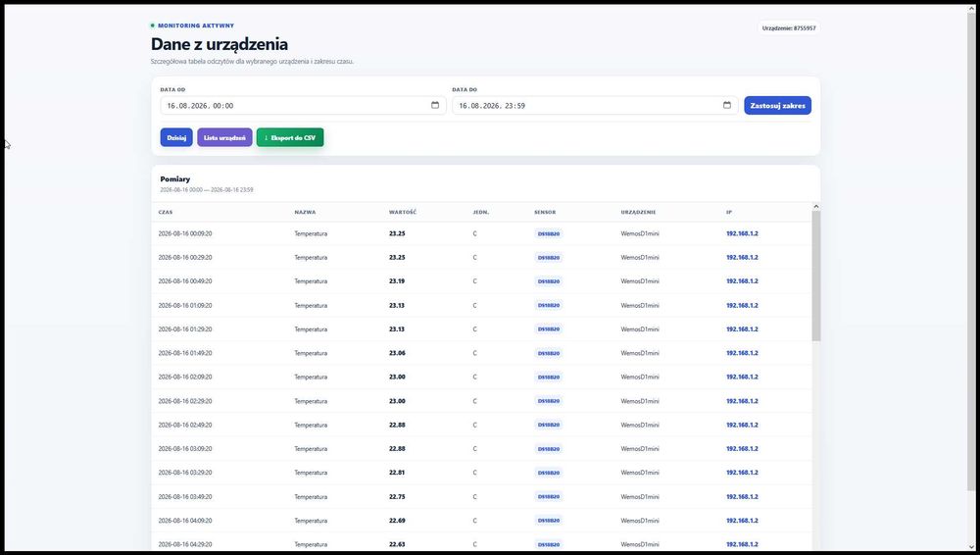Viewport: 980px width, 555px height.
Task: Click WemosD1mini in the 00:29:20 row
Action: coord(639,257)
